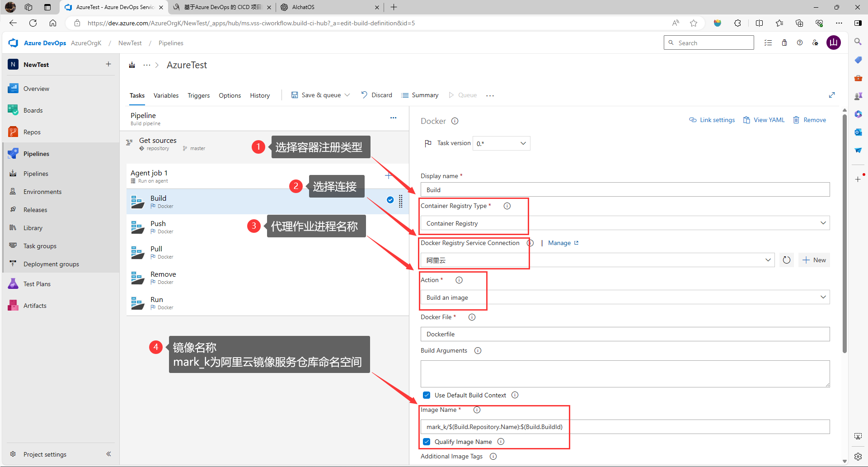Toggle full screen expand icon
Screen dimensions: 868x467
click(x=832, y=95)
